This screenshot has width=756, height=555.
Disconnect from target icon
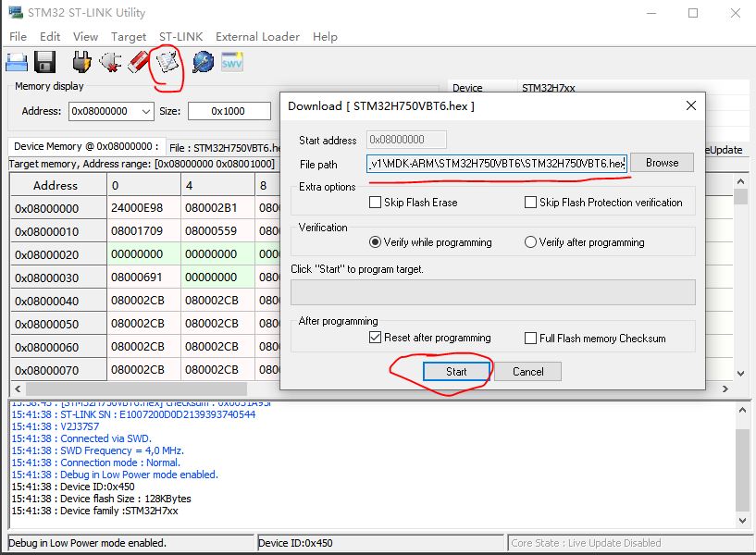click(110, 63)
